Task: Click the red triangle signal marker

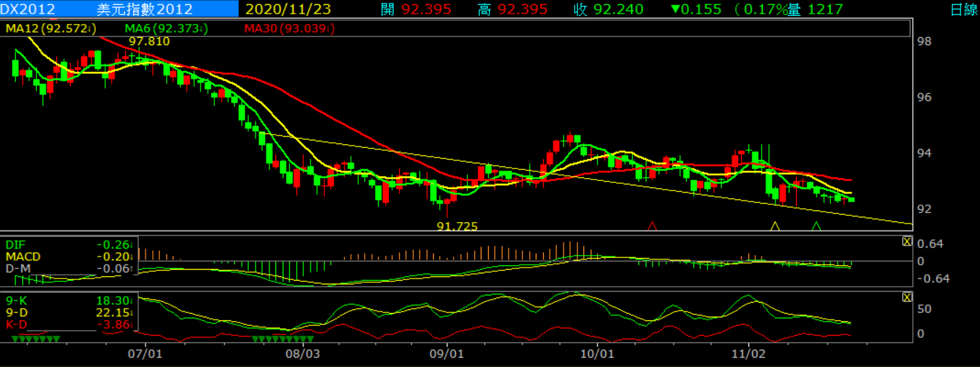Action: pyautogui.click(x=652, y=226)
